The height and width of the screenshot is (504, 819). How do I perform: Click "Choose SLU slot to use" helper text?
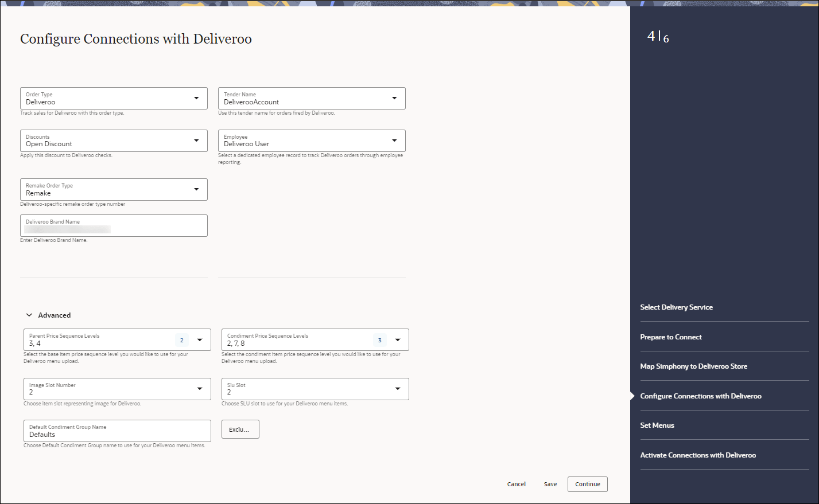click(x=285, y=404)
